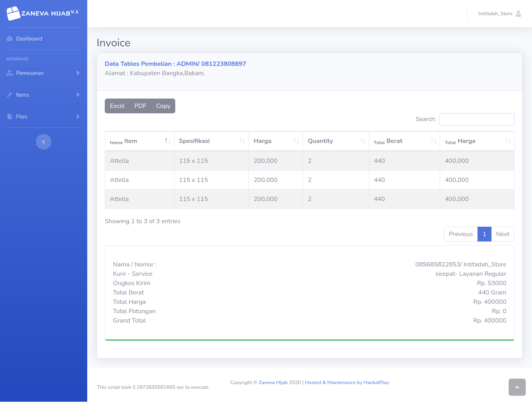Jump back to top with arrow button

517,387
